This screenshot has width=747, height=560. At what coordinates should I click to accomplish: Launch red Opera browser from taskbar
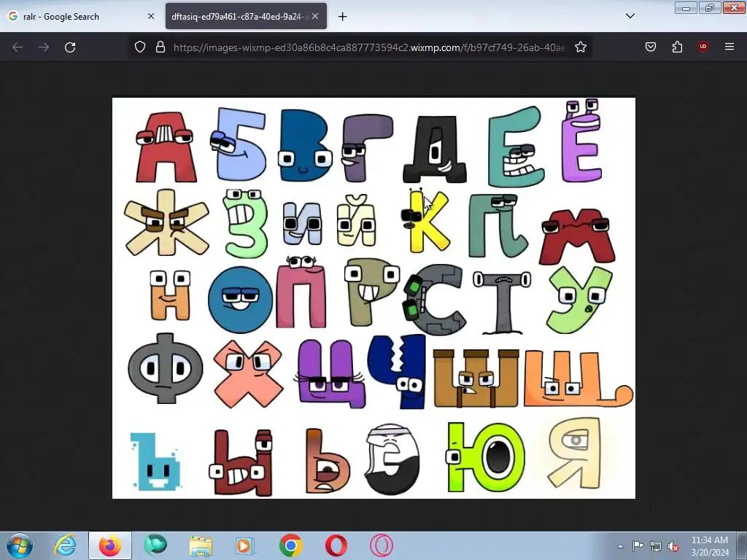click(336, 545)
